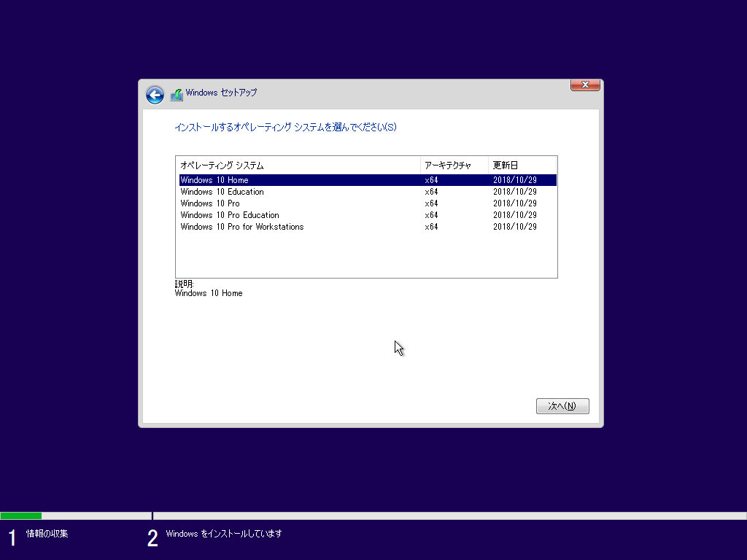
Task: Click the Windows Setup logo in the title bar
Action: click(177, 93)
